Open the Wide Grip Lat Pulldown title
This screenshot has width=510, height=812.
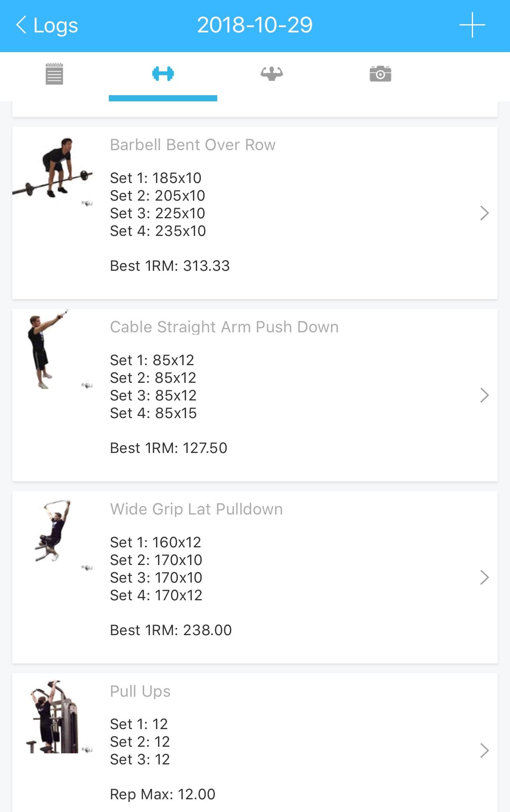pyautogui.click(x=196, y=509)
